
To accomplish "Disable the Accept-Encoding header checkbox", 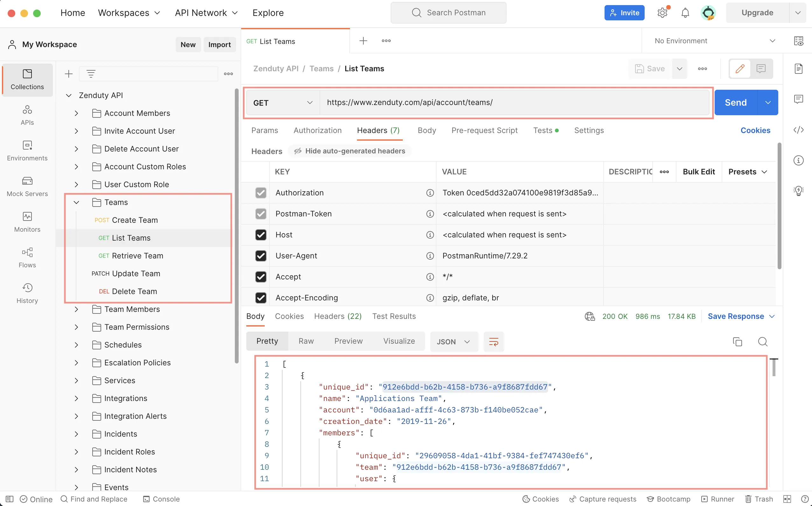I will click(x=261, y=298).
